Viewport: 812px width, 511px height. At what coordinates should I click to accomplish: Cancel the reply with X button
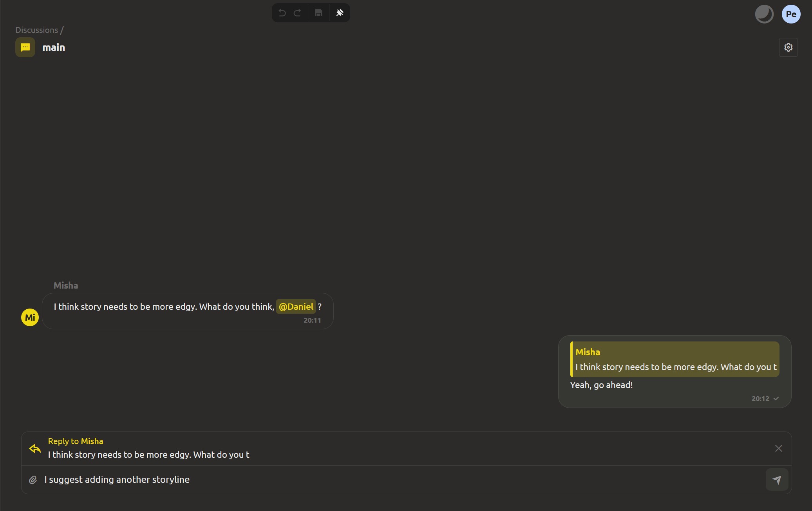pos(778,448)
